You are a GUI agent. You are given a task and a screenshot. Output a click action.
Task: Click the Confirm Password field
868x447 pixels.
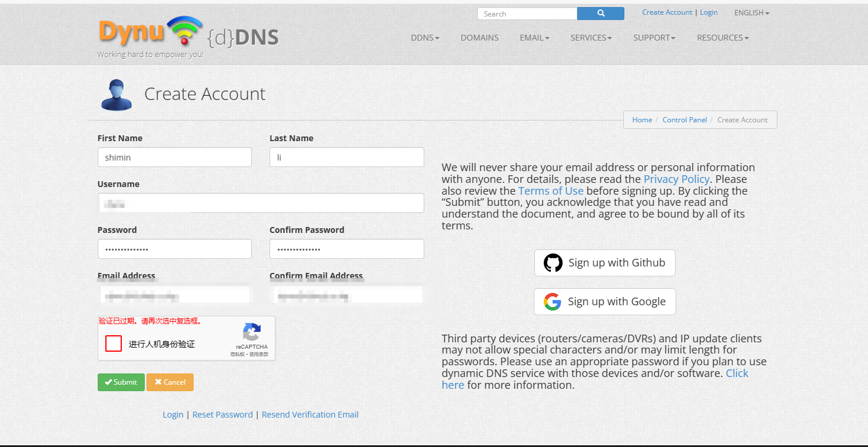347,249
